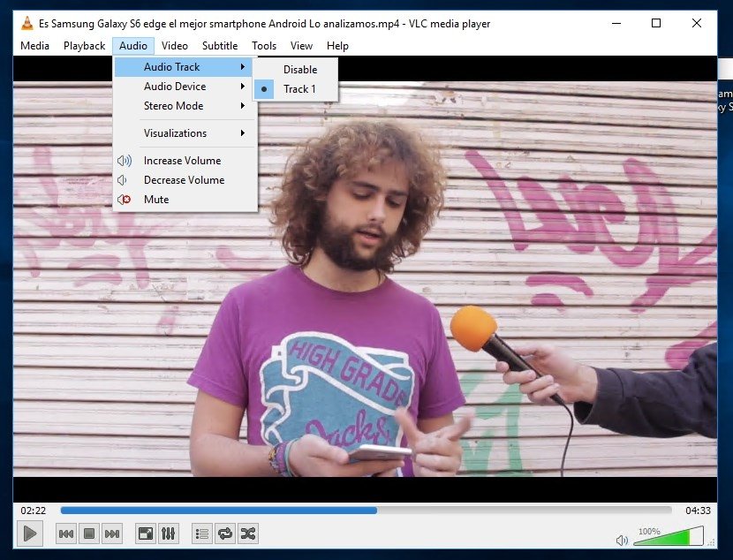
Task: Adjust the green volume slider
Action: coord(669,536)
